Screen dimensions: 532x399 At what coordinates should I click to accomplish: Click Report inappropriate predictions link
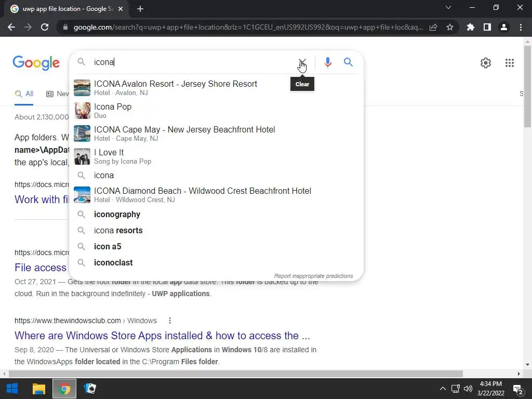click(313, 276)
